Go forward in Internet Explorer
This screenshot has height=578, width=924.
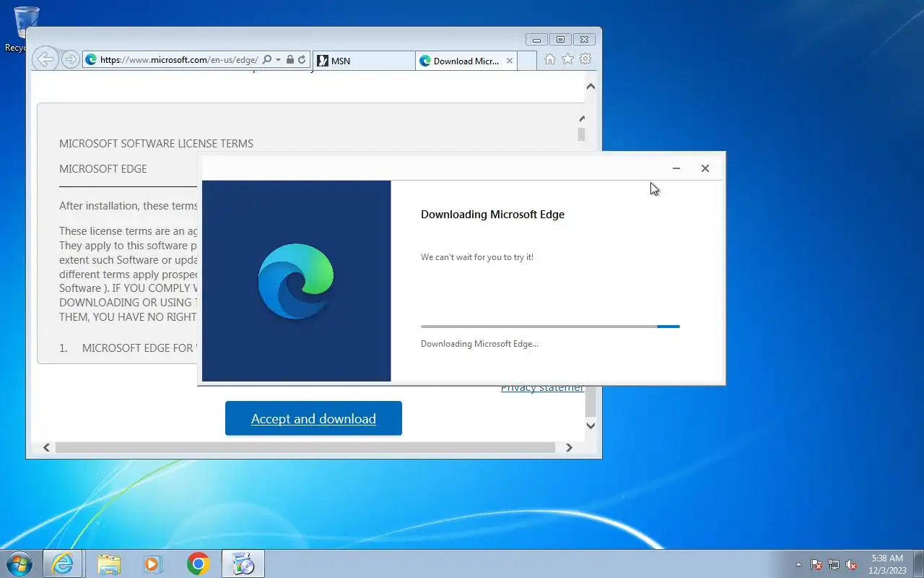(70, 59)
